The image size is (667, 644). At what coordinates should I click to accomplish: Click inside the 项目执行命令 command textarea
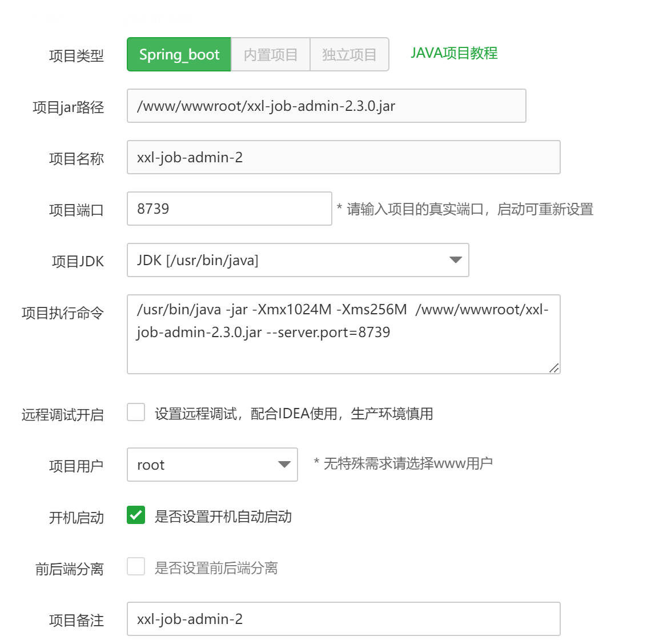343,334
